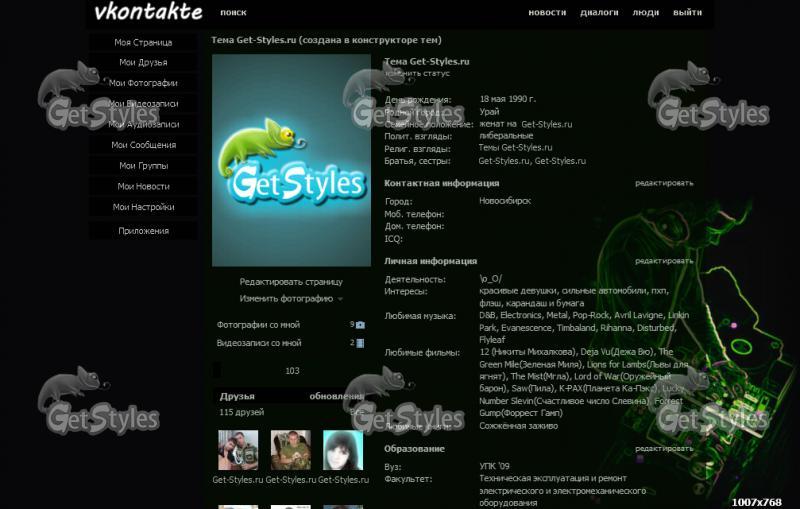This screenshot has width=800, height=509.
Task: Open third friend's avatar with dark hair
Action: point(343,450)
